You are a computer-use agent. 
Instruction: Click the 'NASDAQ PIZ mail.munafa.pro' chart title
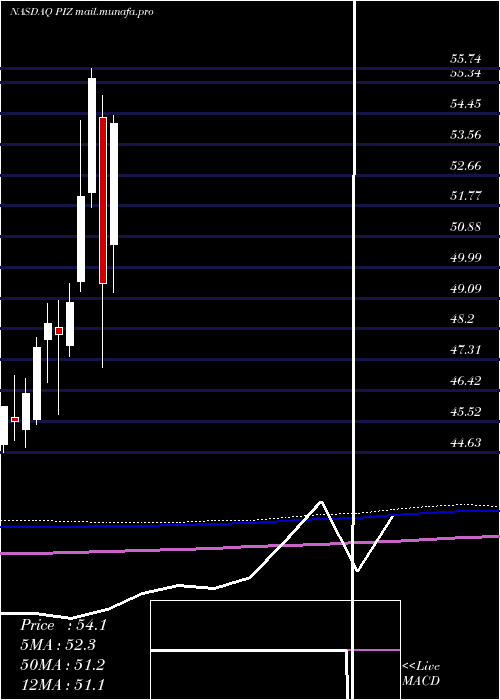(81, 12)
